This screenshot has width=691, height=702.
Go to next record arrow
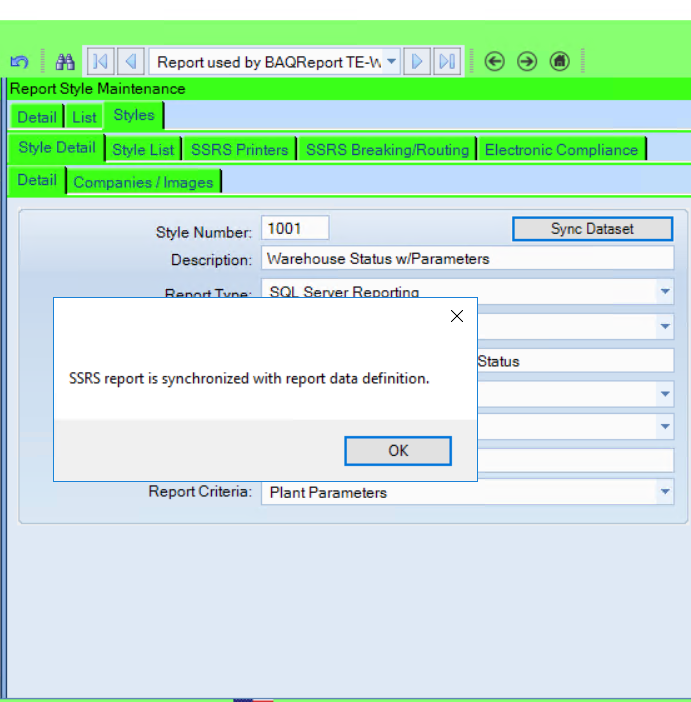pos(416,61)
